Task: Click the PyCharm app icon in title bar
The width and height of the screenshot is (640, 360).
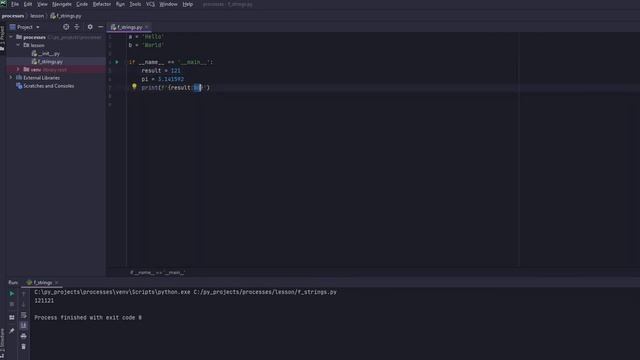Action: point(4,4)
